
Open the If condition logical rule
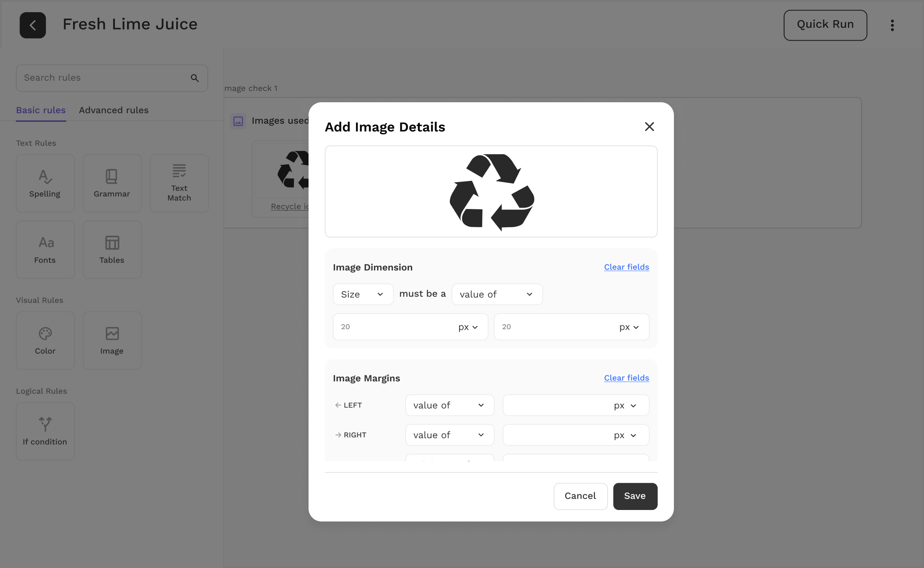45,431
